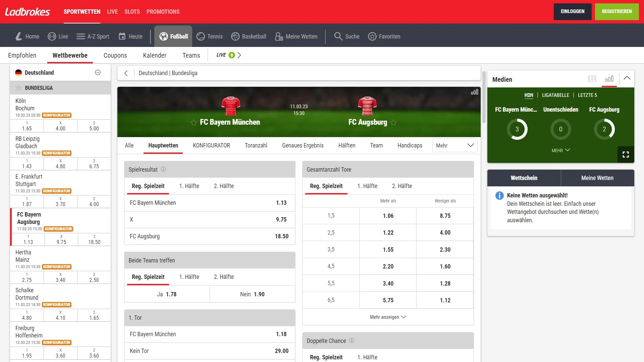Switch to Kalender tab

coord(155,55)
